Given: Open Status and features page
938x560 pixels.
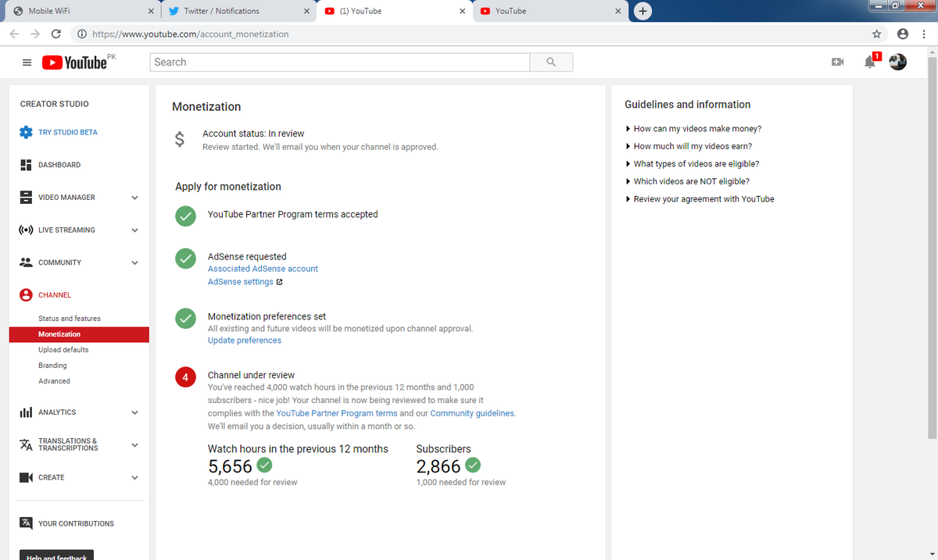Looking at the screenshot, I should click(x=70, y=319).
